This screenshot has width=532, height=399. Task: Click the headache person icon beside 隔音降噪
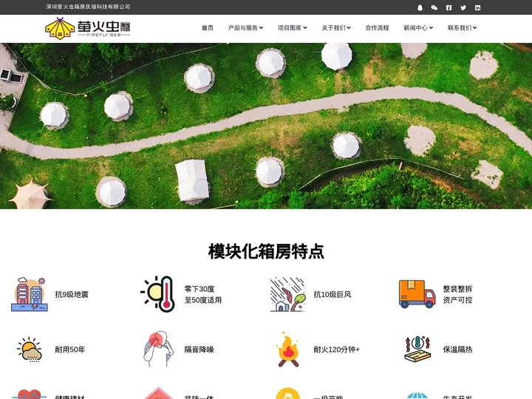158,349
